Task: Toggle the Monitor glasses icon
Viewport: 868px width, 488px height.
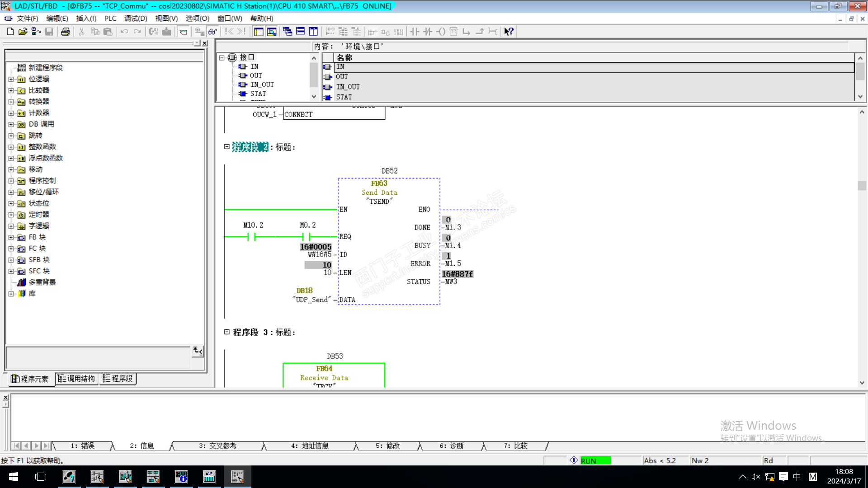Action: (212, 32)
